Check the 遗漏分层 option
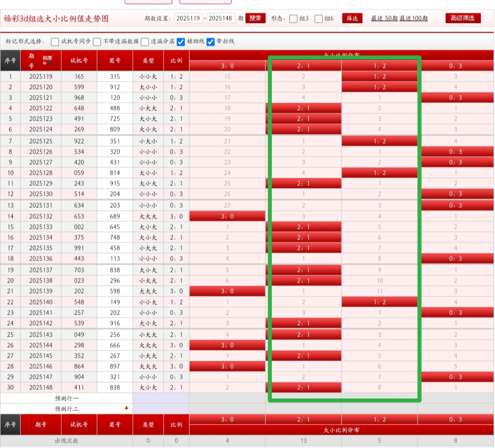Viewport: 495px width, 448px height. coord(145,42)
